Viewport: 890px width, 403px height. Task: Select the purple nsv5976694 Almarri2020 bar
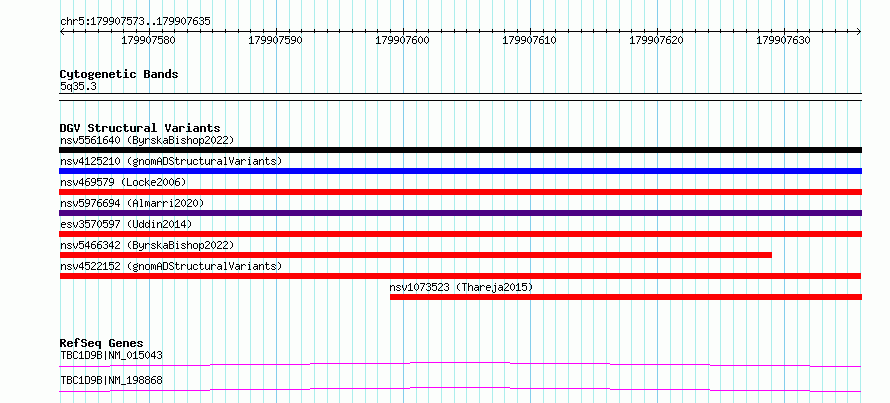pyautogui.click(x=460, y=213)
